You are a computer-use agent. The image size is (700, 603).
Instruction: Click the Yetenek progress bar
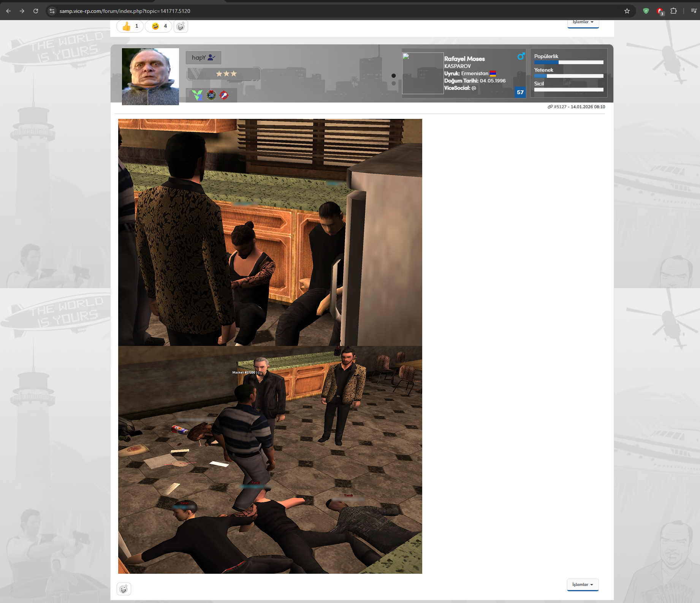(x=569, y=76)
